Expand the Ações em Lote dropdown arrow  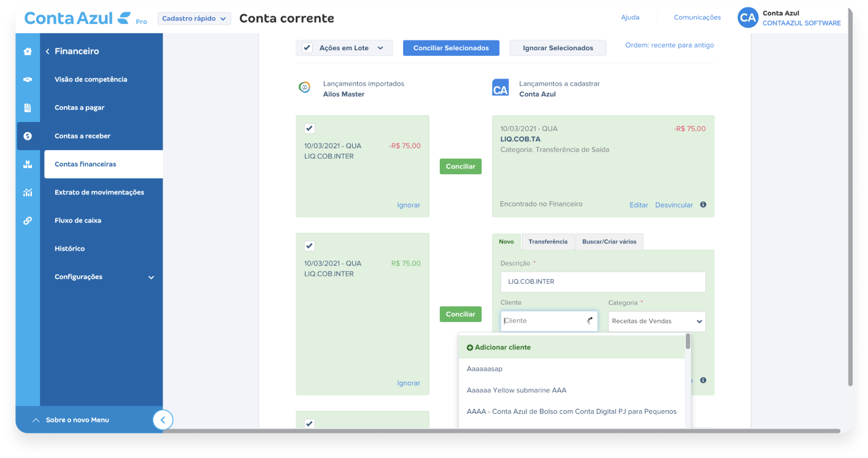[380, 48]
